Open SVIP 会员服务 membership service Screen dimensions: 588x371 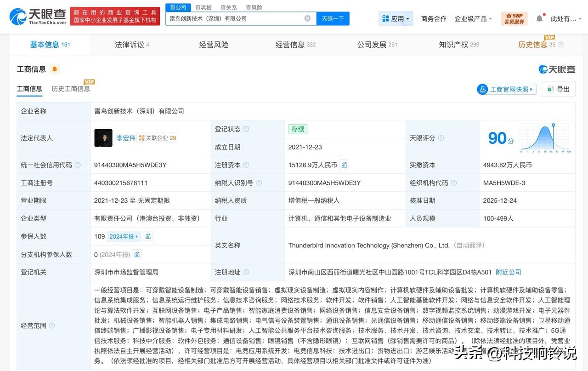point(514,18)
